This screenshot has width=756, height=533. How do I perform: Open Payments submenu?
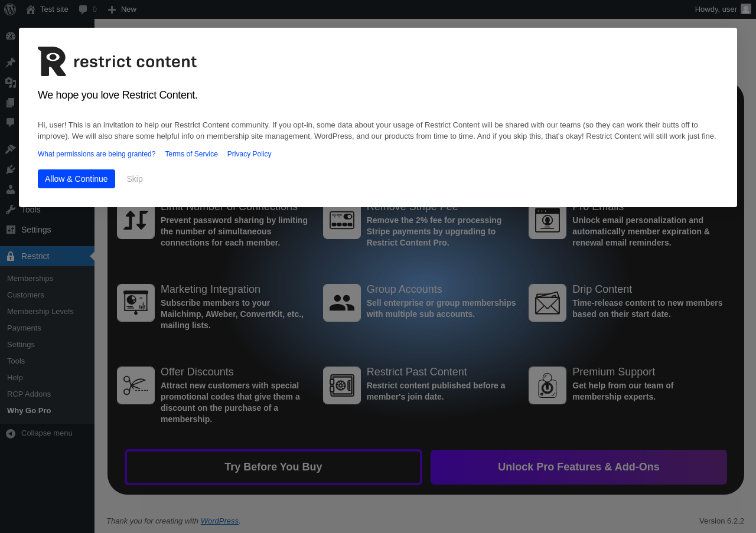[x=24, y=328]
